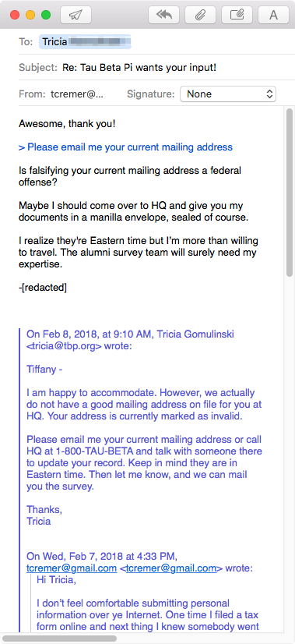Attach a file using the paperclip icon

pyautogui.click(x=200, y=15)
